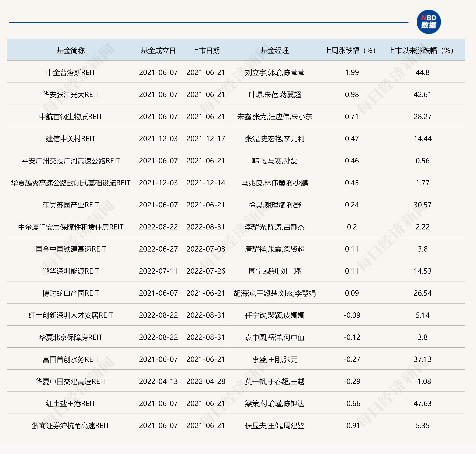Click manager cell 袁中圆,岳洋,何中值
Screen dimensions: 476x454
pyautogui.click(x=275, y=337)
